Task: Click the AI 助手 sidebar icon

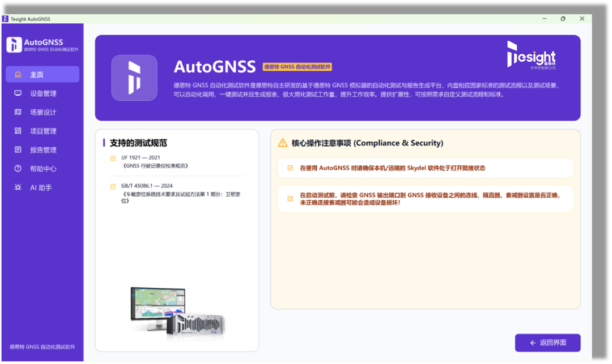Action: (x=18, y=187)
